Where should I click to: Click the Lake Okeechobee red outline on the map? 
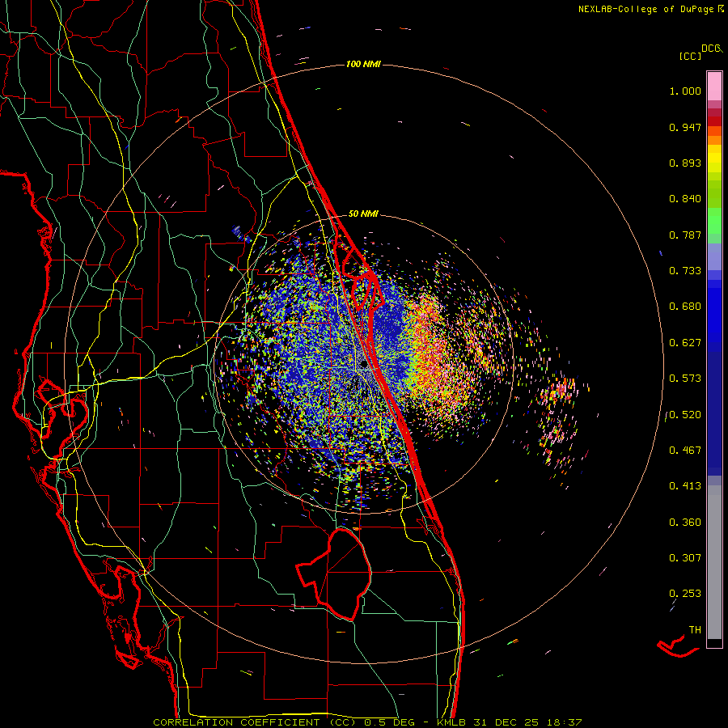(x=334, y=574)
